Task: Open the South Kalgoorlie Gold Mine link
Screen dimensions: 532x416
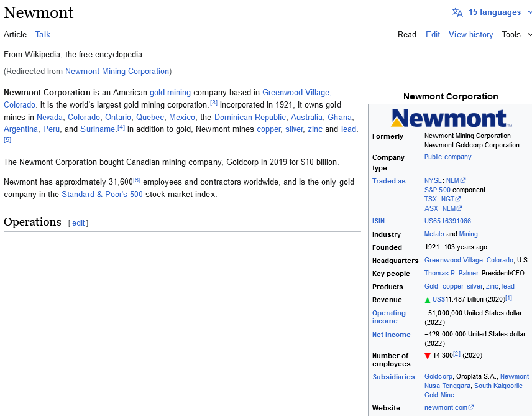Action: coord(474,390)
